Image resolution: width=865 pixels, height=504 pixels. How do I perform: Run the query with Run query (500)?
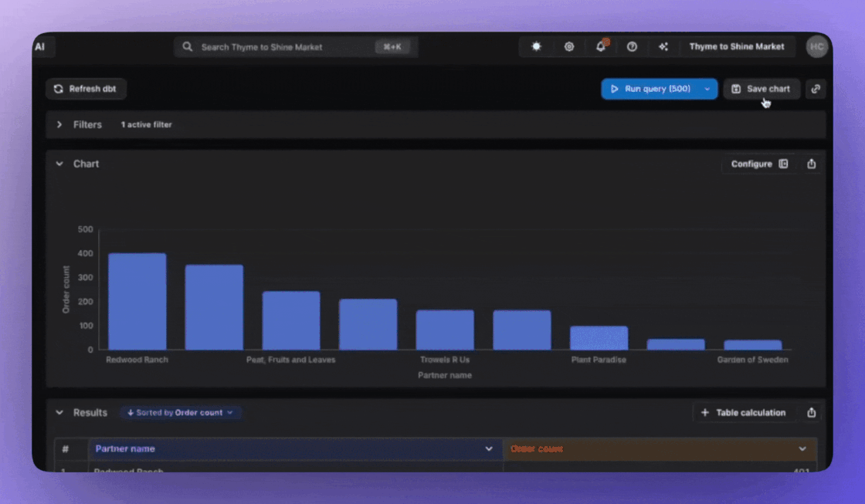point(653,89)
